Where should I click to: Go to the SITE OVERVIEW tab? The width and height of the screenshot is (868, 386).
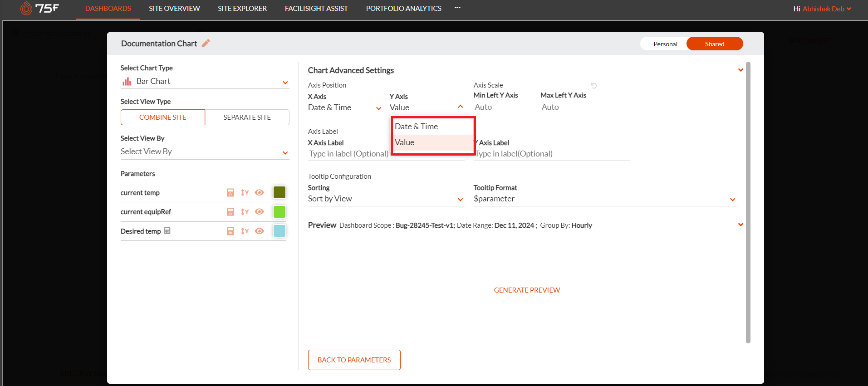click(x=174, y=9)
